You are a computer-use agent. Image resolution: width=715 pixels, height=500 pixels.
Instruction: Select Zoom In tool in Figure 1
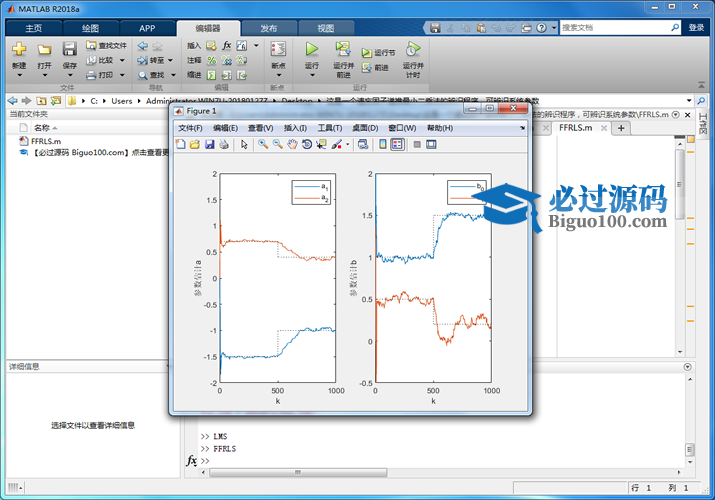tap(263, 144)
